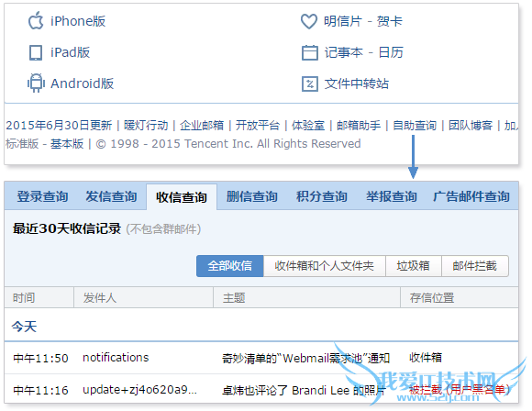Click the calendar icon for 记事本
532x411 pixels.
(310, 52)
